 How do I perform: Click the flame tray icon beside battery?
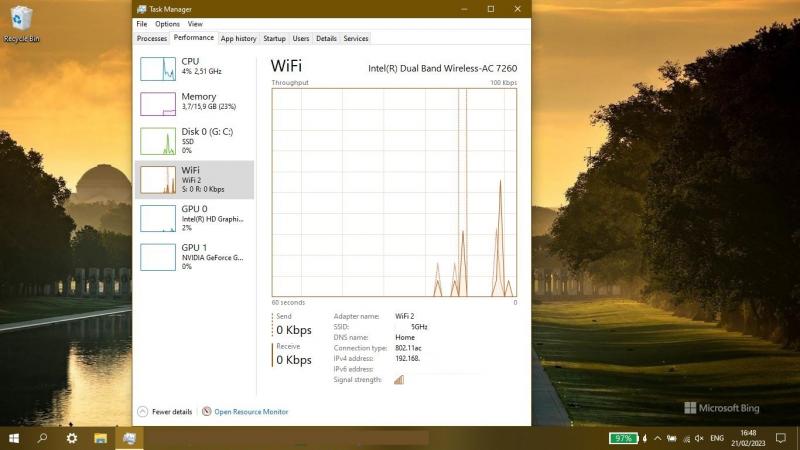(645, 438)
